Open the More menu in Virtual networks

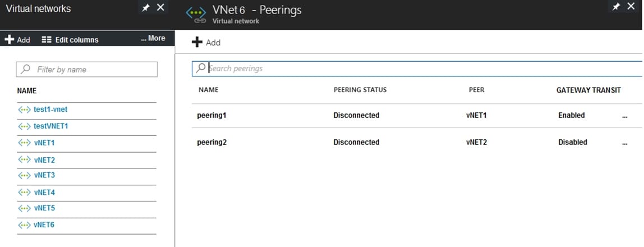click(x=153, y=39)
